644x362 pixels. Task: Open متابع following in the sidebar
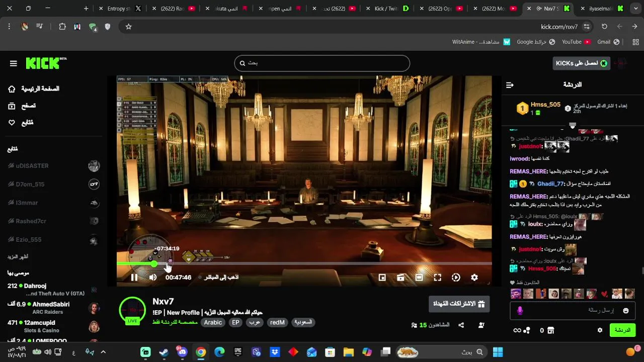click(21, 123)
